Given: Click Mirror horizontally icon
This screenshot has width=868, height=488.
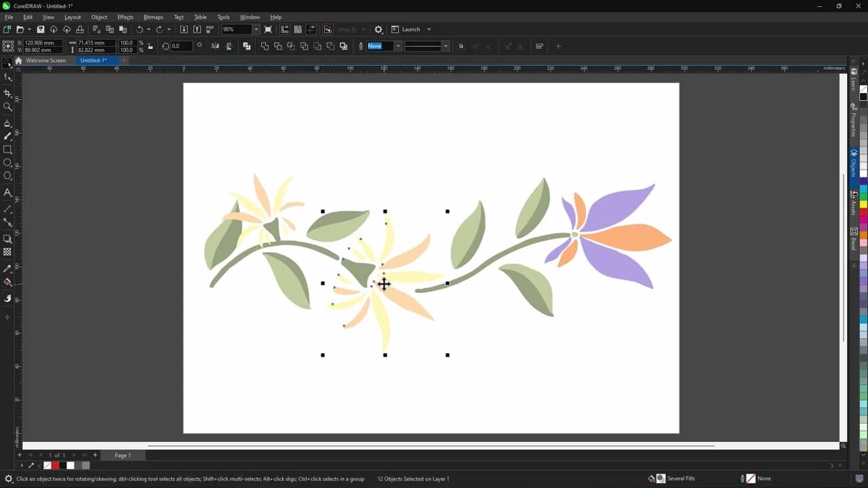Looking at the screenshot, I should [215, 46].
